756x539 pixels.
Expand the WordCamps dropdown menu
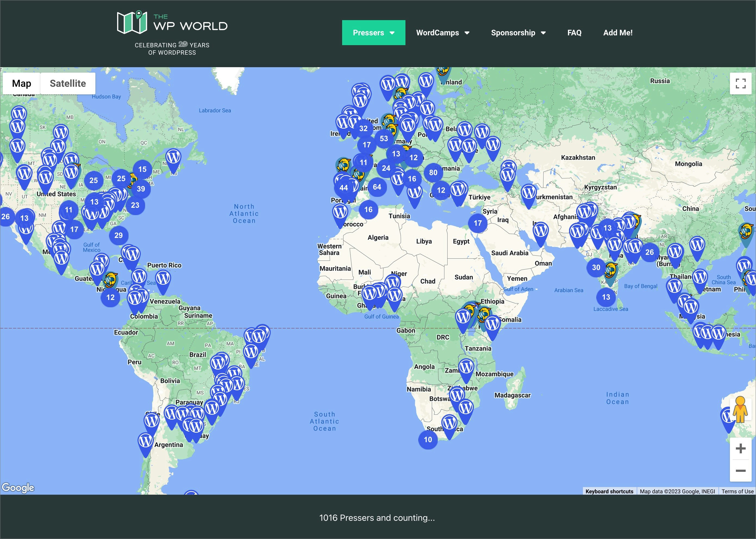(443, 33)
